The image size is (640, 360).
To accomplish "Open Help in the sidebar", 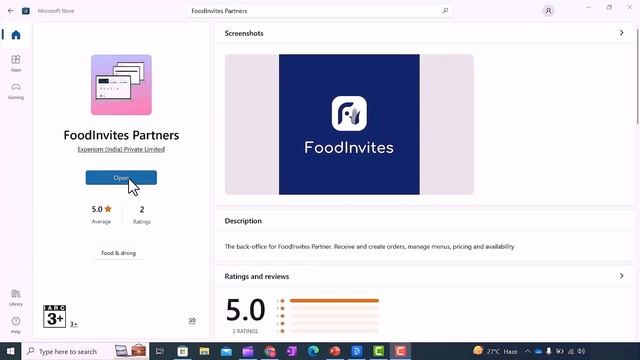I will coord(16,325).
